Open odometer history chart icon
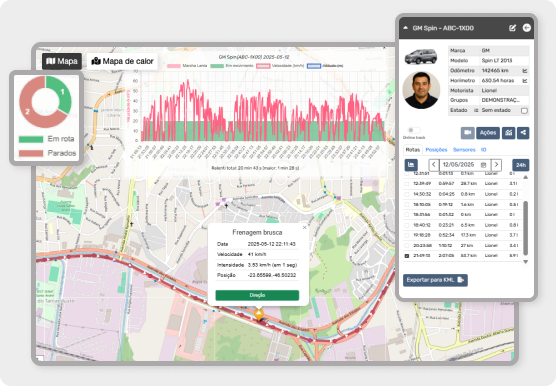Screen dimensions: 556x386 click(525, 71)
